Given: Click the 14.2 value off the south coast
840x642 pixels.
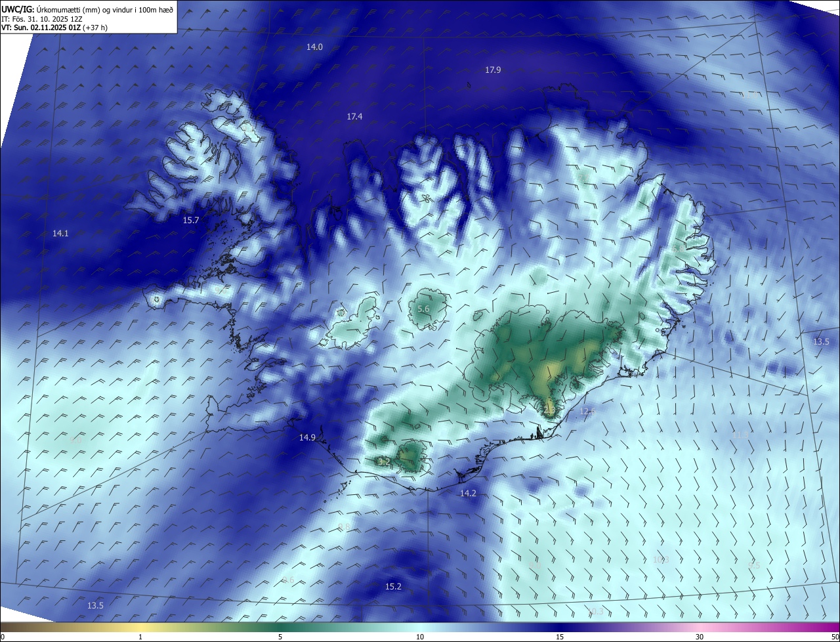Looking at the screenshot, I should point(468,493).
